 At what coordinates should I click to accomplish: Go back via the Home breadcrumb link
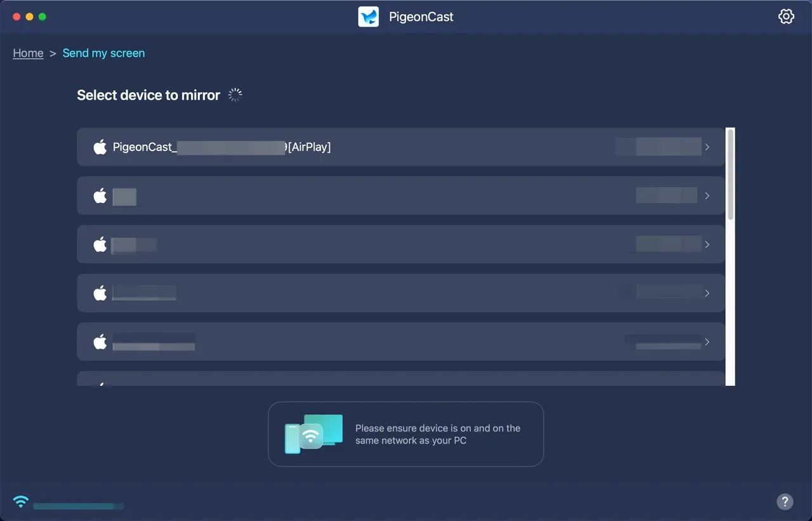(x=28, y=53)
